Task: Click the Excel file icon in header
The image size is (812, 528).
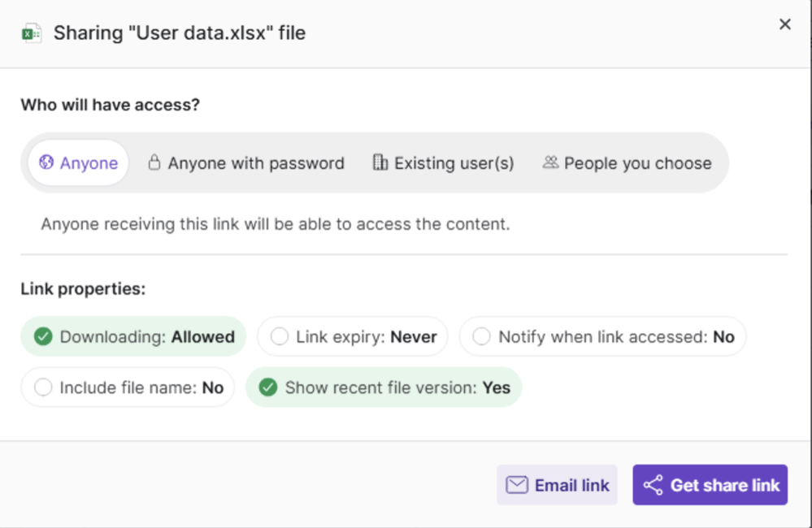Action: (x=31, y=33)
